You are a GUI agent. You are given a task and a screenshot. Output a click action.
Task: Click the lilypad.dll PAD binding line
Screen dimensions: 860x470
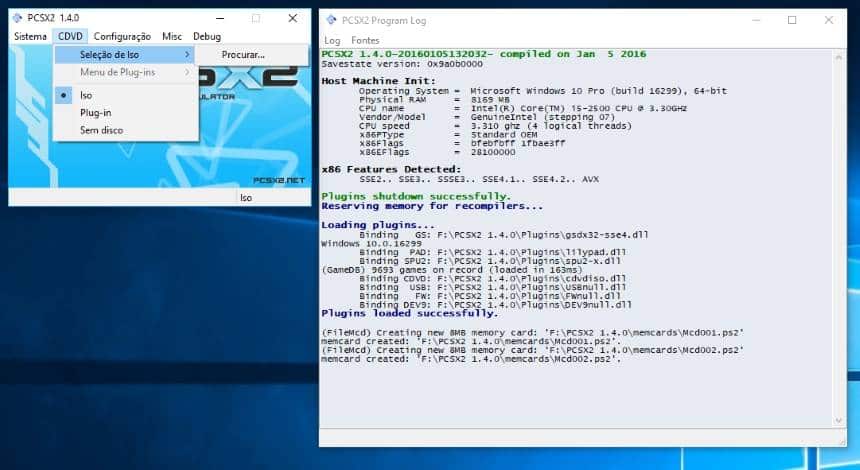tap(493, 252)
